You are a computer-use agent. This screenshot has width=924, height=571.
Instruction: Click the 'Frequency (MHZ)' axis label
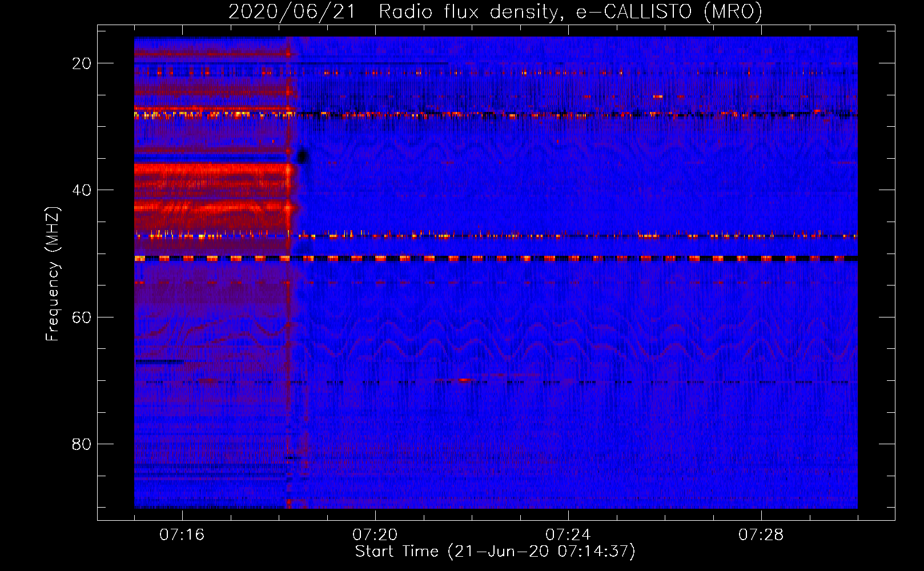coord(53,275)
